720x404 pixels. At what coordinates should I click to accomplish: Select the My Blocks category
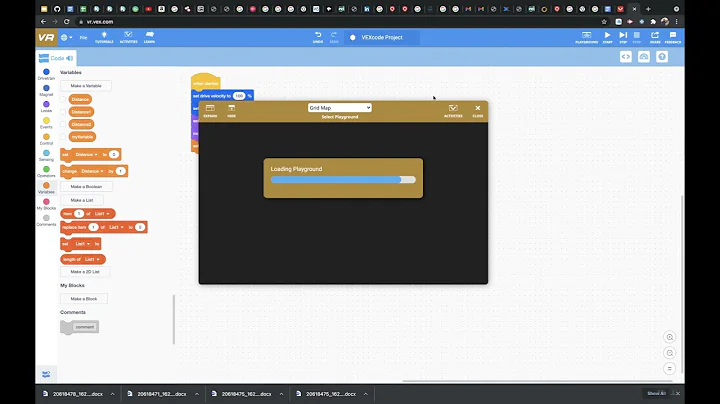(46, 204)
